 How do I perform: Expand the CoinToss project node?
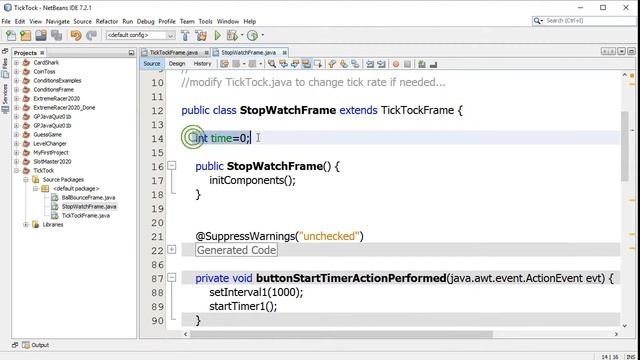pyautogui.click(x=17, y=72)
